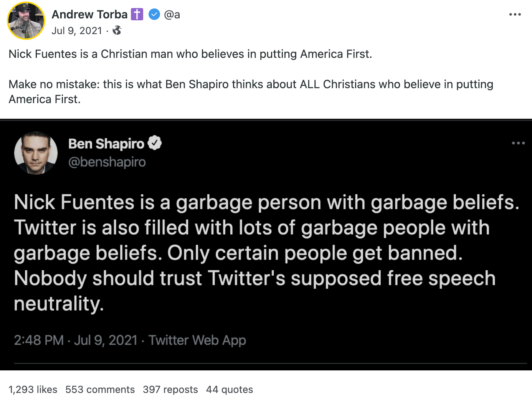
Task: Open the Jul 9, 2021 post timestamp
Action: pyautogui.click(x=77, y=31)
